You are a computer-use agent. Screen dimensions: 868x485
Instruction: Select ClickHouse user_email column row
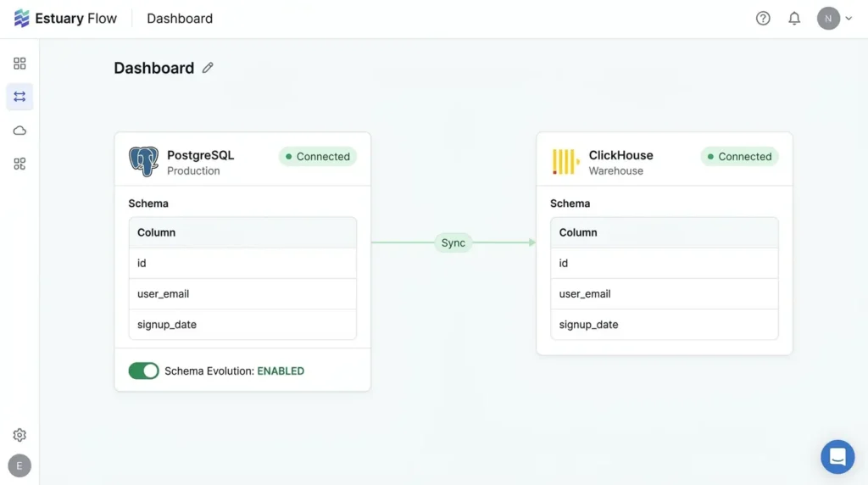665,293
